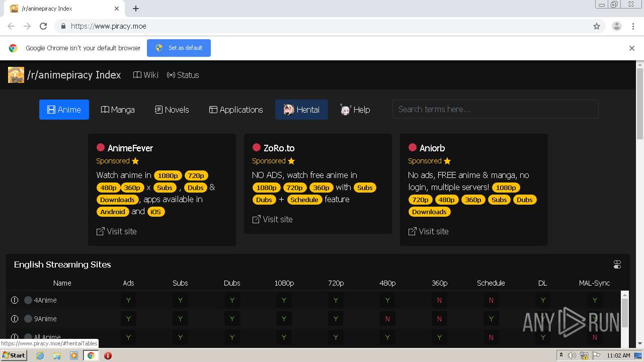Open File Explorer from taskbar

pyautogui.click(x=57, y=355)
